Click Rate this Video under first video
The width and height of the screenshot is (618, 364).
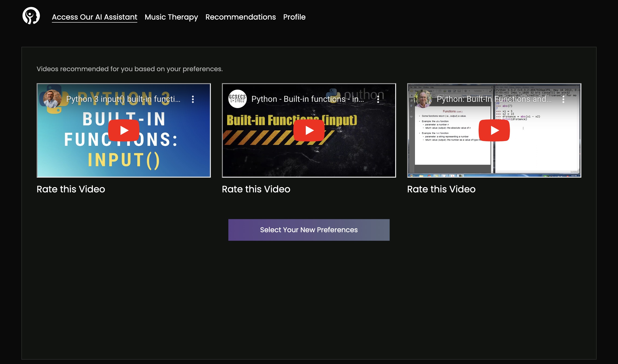click(x=71, y=189)
